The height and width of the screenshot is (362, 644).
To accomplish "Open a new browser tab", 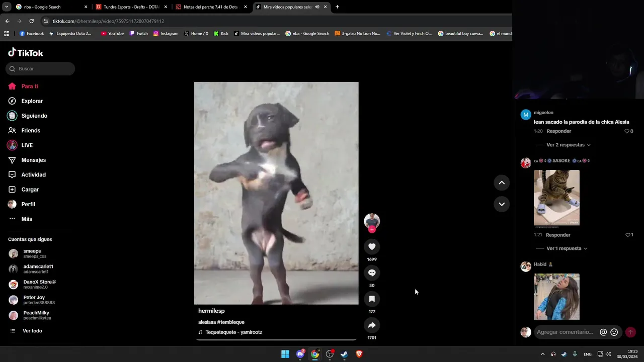I will [337, 7].
